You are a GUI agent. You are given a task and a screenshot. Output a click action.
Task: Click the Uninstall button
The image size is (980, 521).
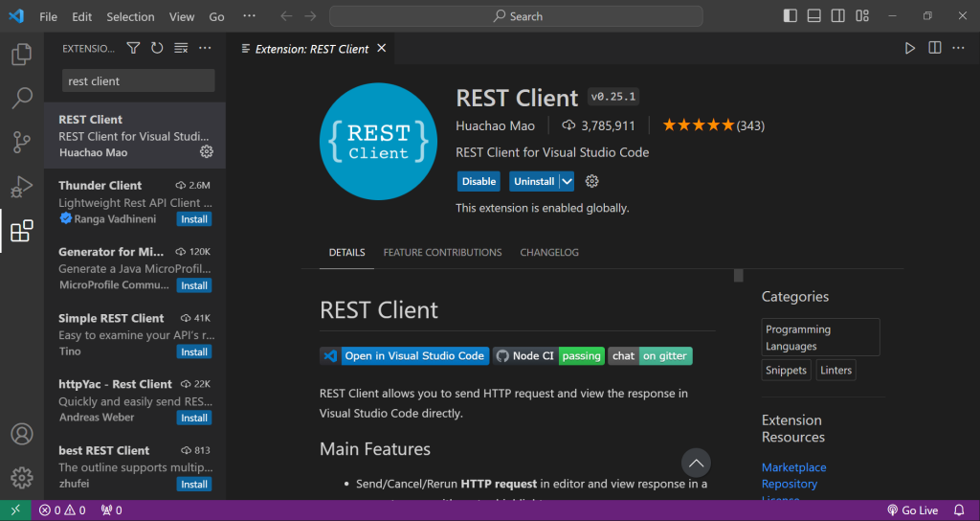click(x=534, y=181)
